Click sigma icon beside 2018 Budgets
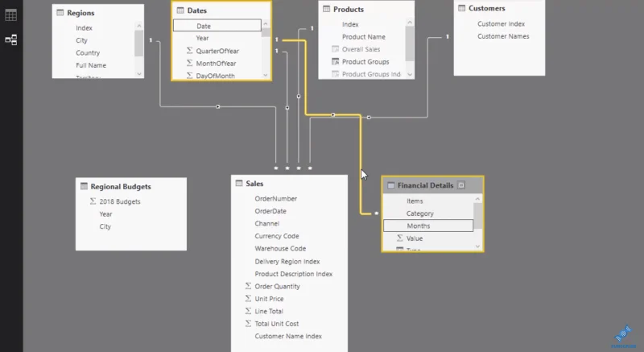The image size is (644, 352). 93,201
